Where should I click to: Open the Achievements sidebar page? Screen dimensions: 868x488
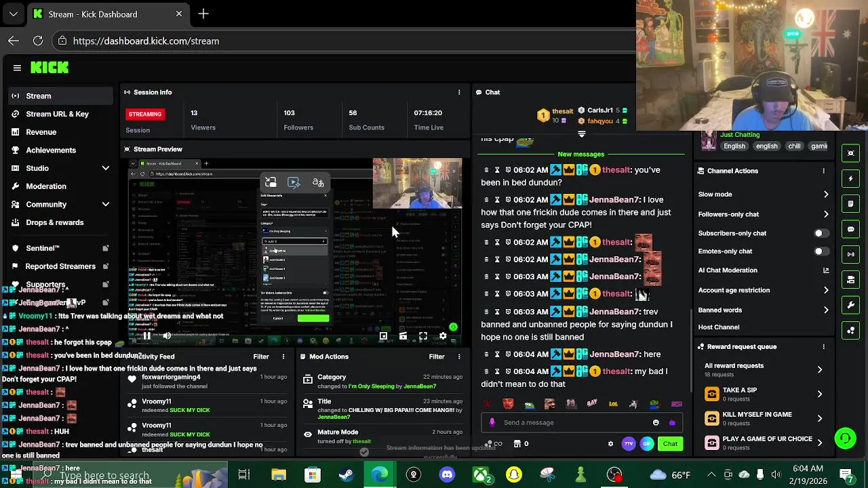(61, 150)
